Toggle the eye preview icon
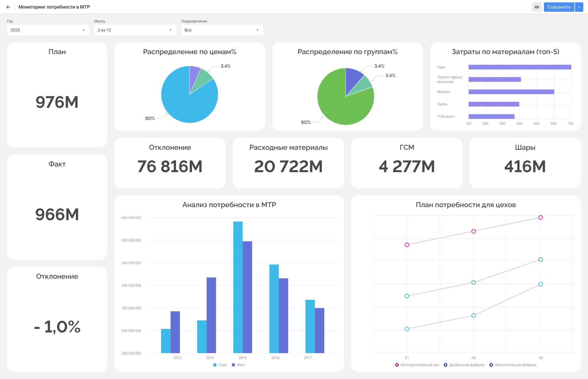588x379 pixels. click(537, 7)
